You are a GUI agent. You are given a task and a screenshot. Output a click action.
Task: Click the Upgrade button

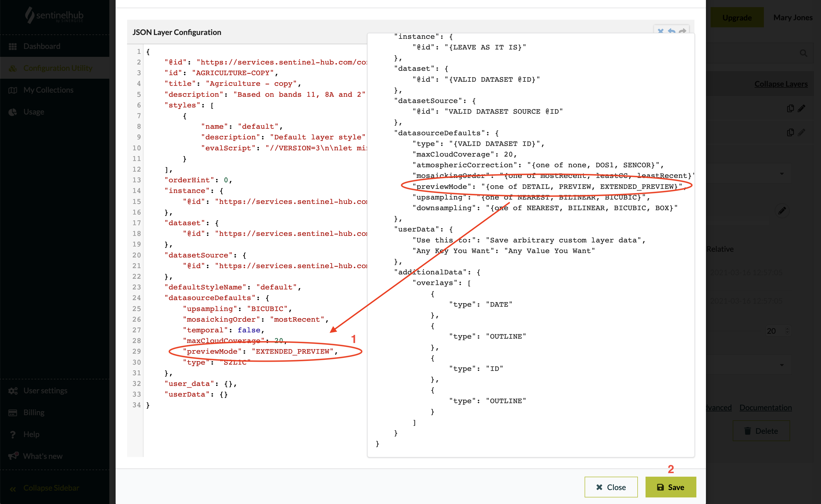click(737, 17)
